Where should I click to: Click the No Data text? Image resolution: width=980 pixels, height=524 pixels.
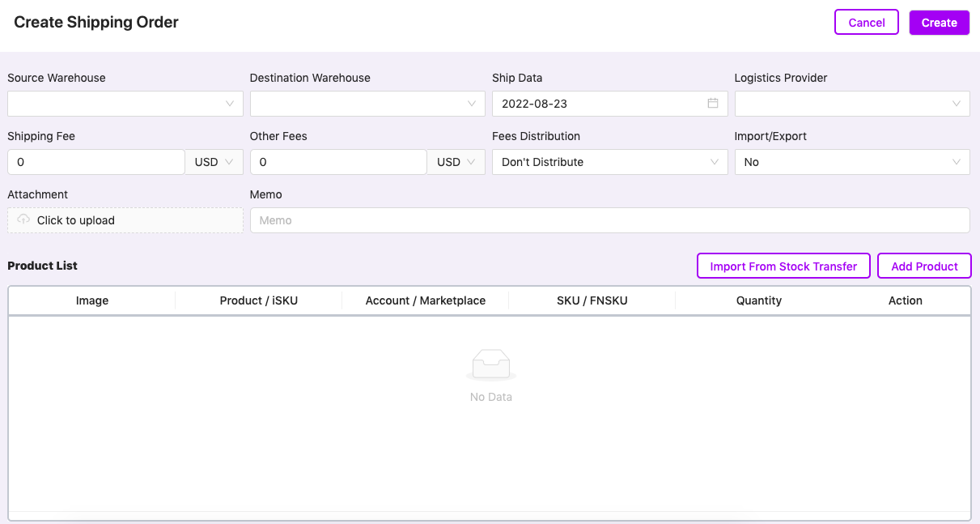(x=491, y=397)
